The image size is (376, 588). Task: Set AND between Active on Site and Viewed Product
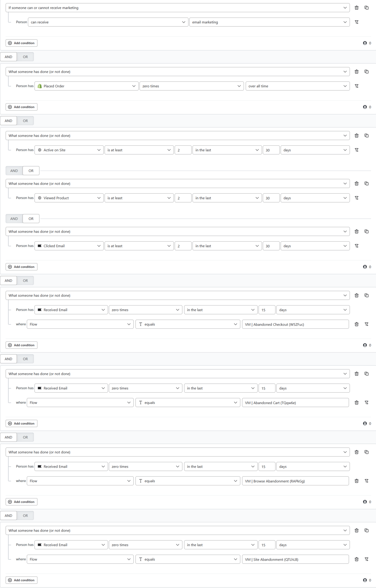(14, 171)
